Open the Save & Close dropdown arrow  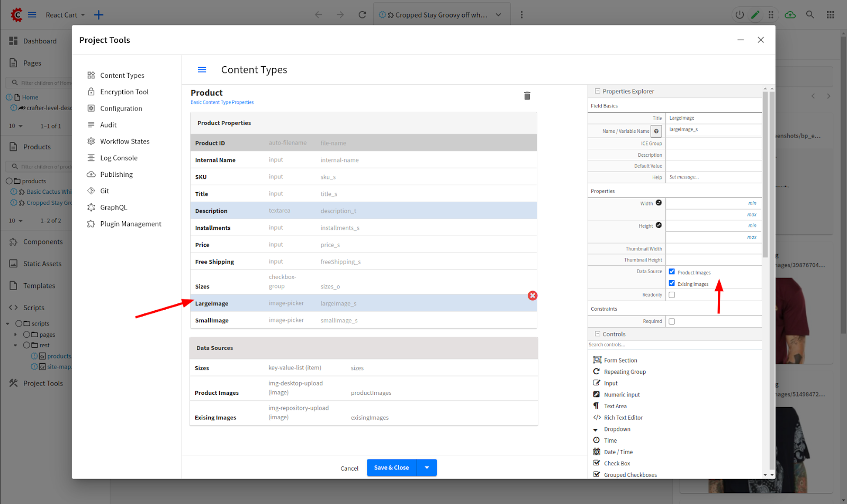click(x=427, y=467)
